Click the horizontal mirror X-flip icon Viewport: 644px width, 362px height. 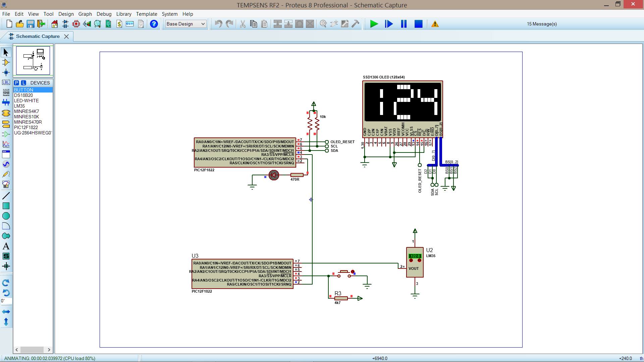point(6,312)
